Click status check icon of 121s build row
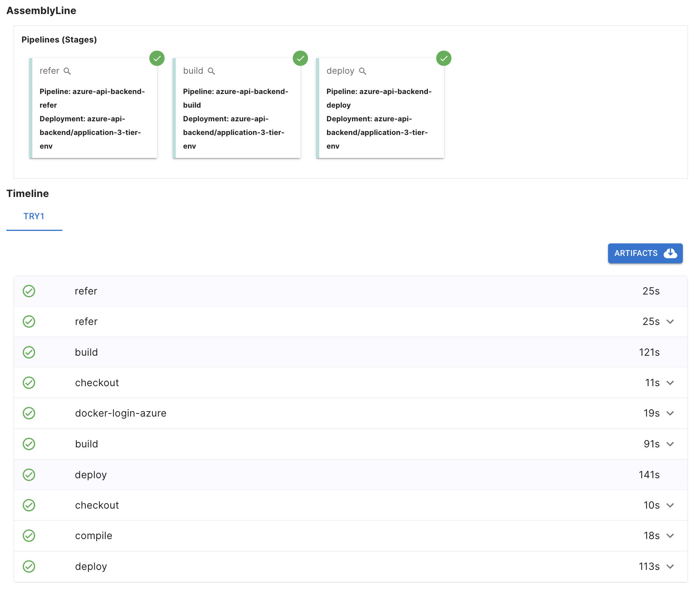Image resolution: width=700 pixels, height=589 pixels. click(x=29, y=352)
